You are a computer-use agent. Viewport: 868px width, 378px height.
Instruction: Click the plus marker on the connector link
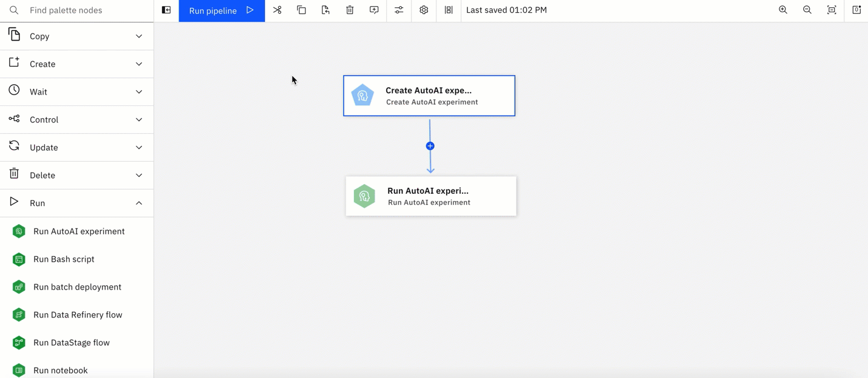click(430, 146)
